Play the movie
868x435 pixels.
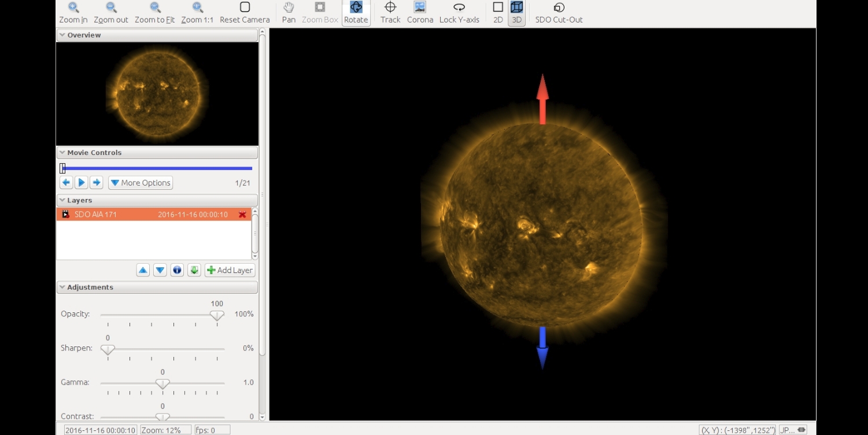tap(82, 183)
